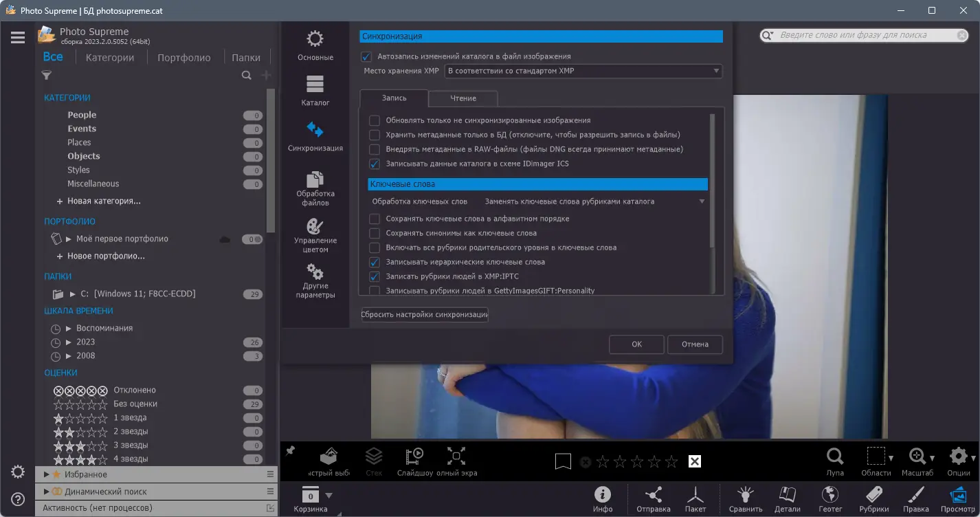The height and width of the screenshot is (517, 980).
Task: Open settings gear in left sidebar
Action: 18,472
